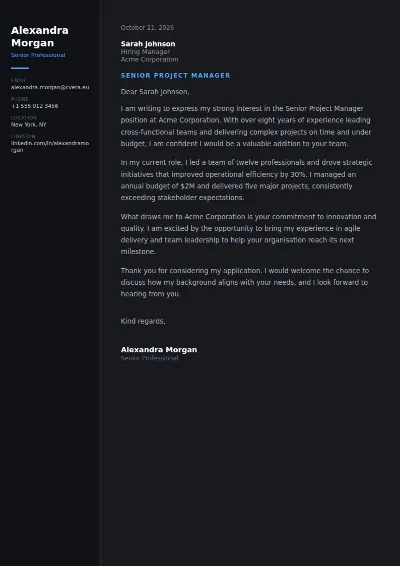
Task: Click Senior Professional under the signature
Action: point(149,358)
